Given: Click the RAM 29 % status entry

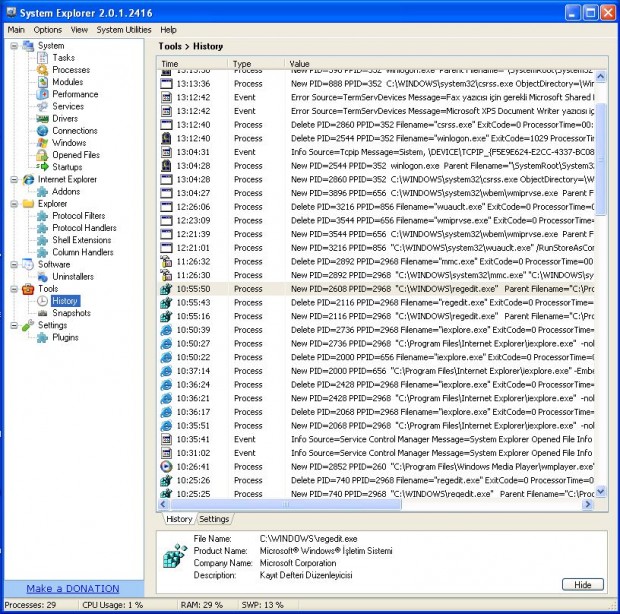Looking at the screenshot, I should (201, 605).
